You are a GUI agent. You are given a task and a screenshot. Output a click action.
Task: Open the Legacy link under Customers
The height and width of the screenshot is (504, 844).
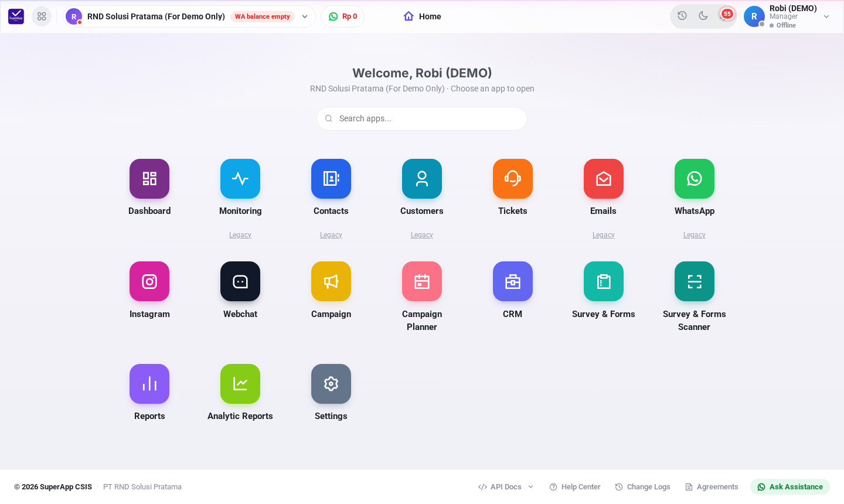(422, 235)
